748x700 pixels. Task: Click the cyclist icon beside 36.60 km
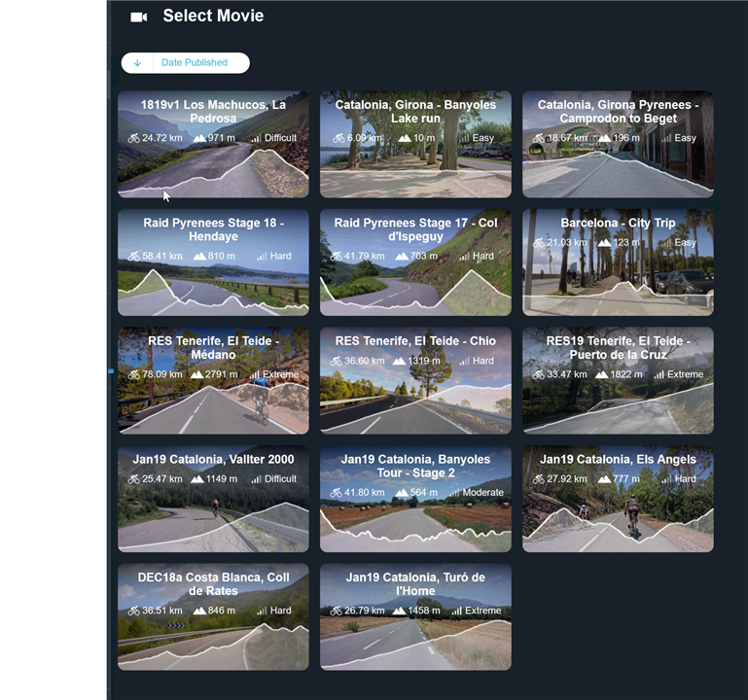tap(336, 361)
